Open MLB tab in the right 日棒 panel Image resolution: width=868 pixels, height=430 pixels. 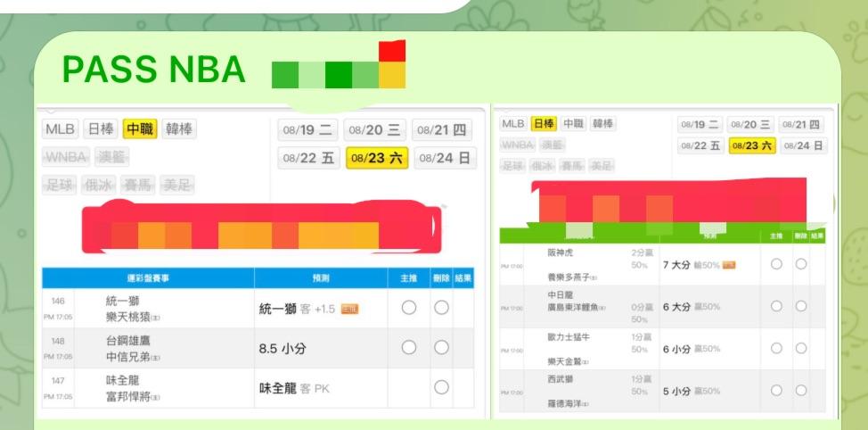click(x=513, y=124)
